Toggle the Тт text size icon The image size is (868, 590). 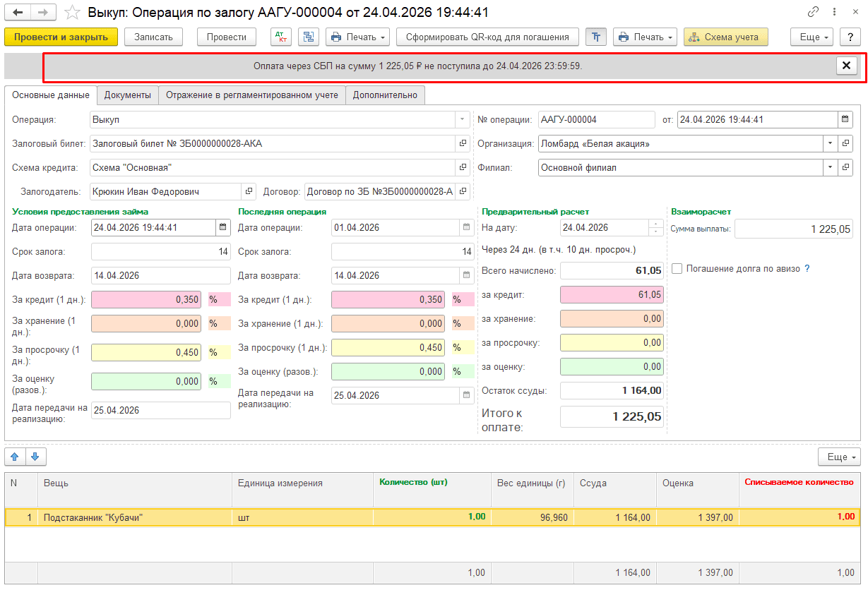(x=596, y=37)
